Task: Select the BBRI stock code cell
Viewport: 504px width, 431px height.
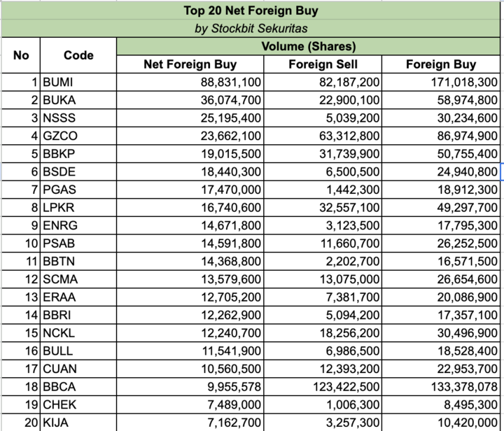Action: coord(78,315)
